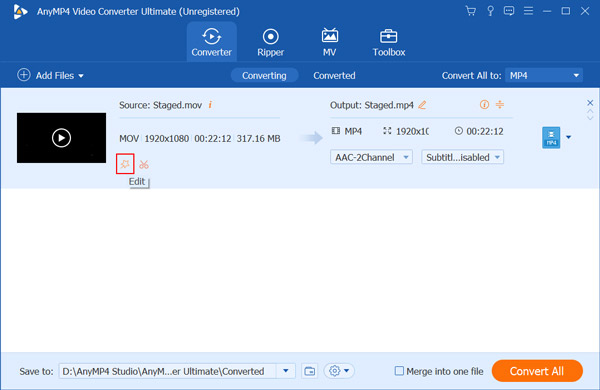Switch to the Ripper tab

[271, 42]
